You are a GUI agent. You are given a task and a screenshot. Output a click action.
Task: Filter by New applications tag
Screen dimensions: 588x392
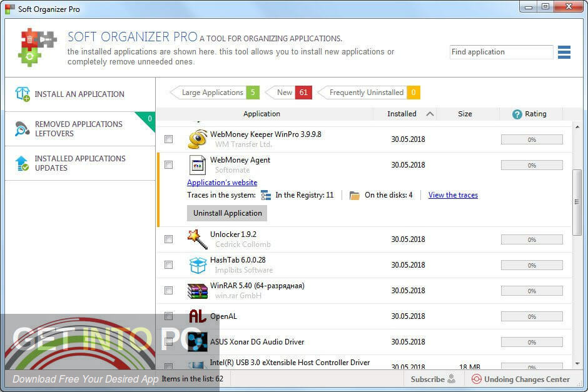coord(288,93)
